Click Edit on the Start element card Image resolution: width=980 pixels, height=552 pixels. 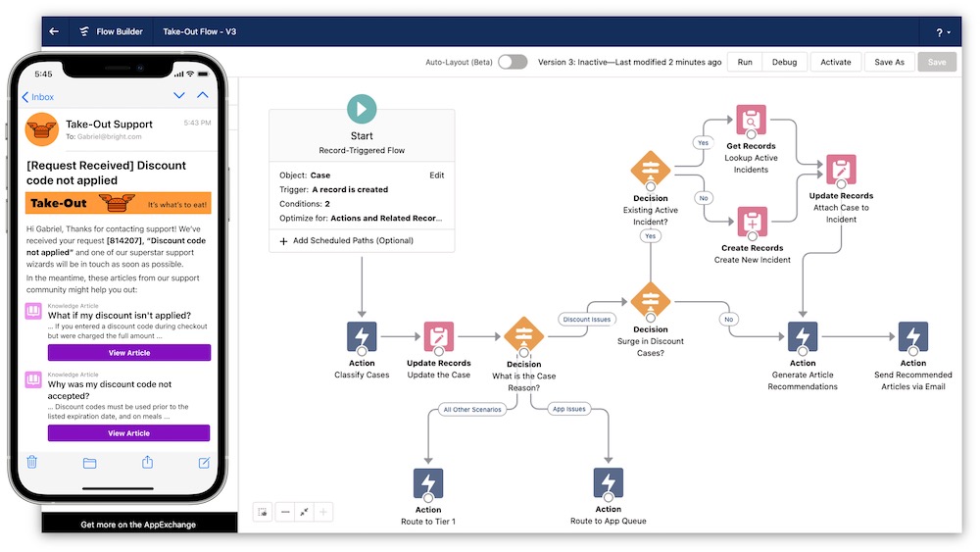coord(436,176)
